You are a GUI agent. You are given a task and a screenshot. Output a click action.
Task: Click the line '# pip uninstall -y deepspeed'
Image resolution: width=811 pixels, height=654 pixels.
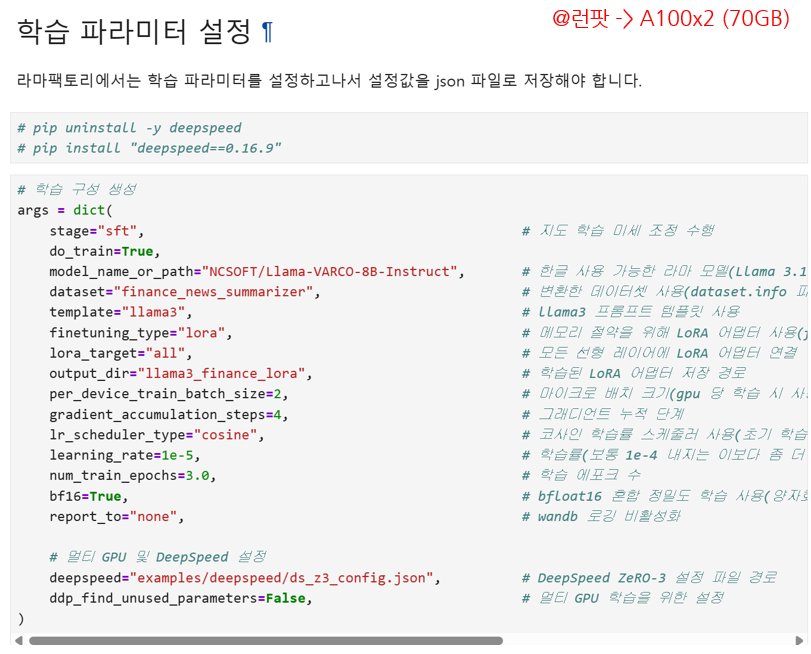point(129,128)
